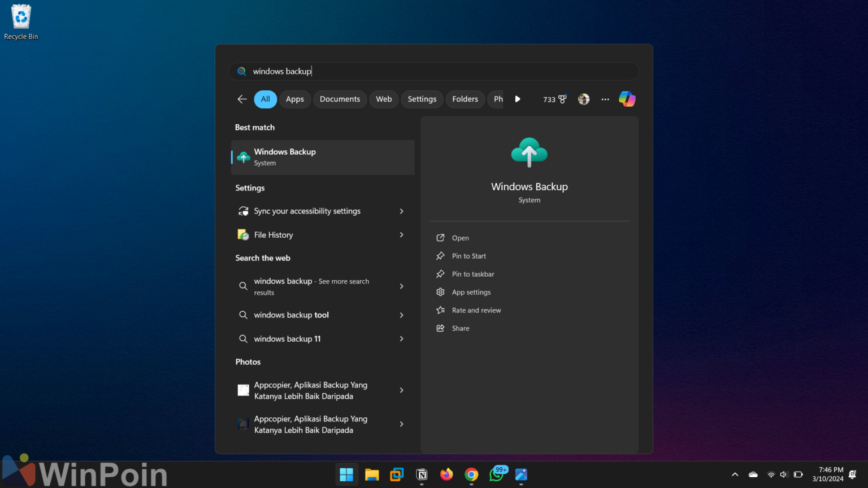Image resolution: width=868 pixels, height=488 pixels.
Task: Expand hidden icons in the system tray
Action: click(x=735, y=474)
